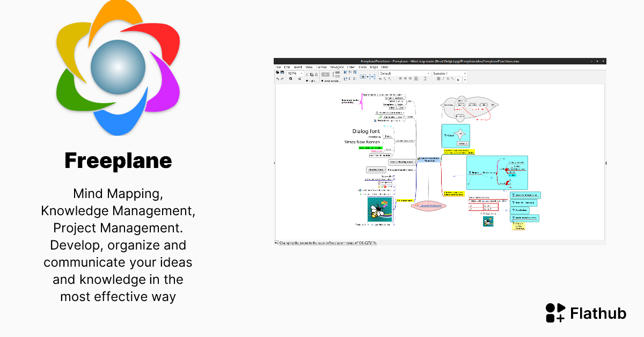
Task: Click the undo arrow icon
Action: (x=277, y=79)
